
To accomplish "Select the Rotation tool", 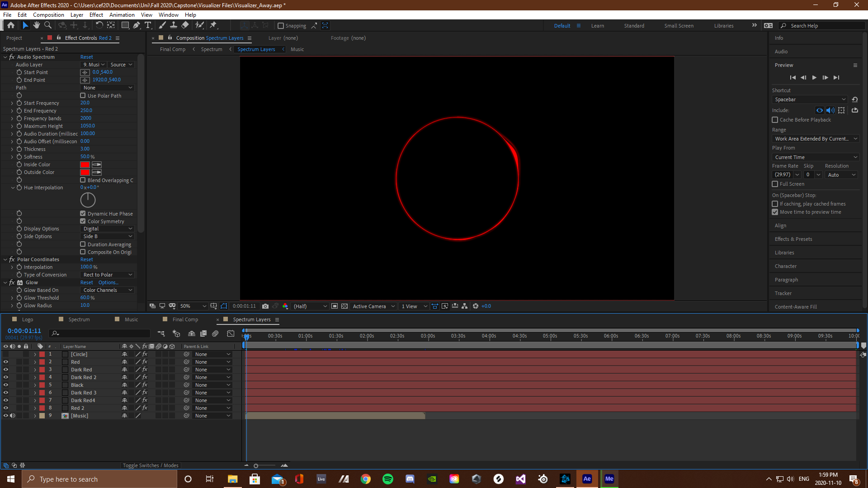I will [x=99, y=25].
